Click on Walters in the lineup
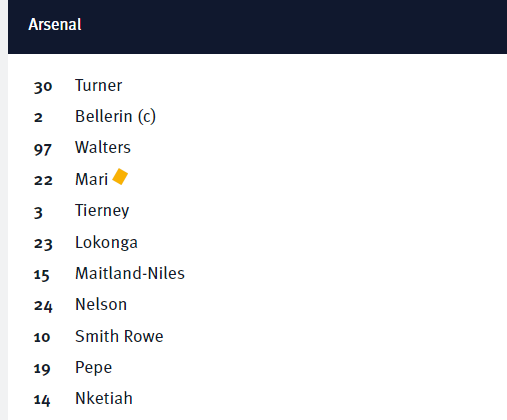 point(103,147)
